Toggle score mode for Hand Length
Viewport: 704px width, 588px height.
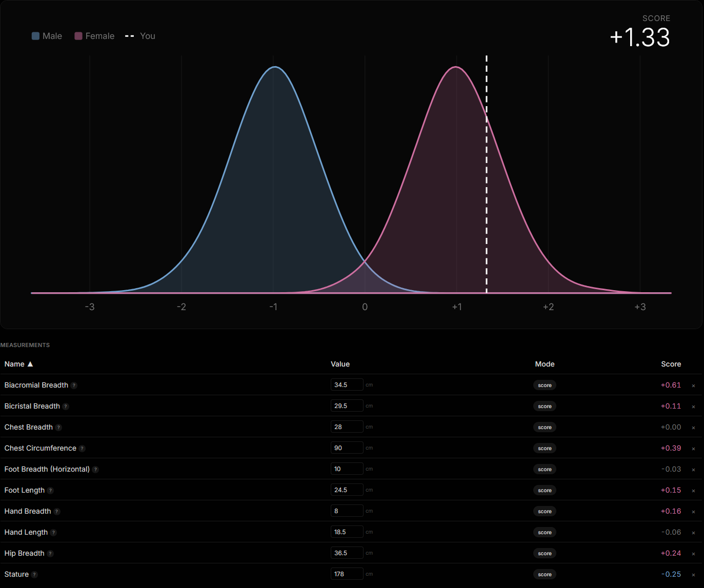tap(545, 532)
